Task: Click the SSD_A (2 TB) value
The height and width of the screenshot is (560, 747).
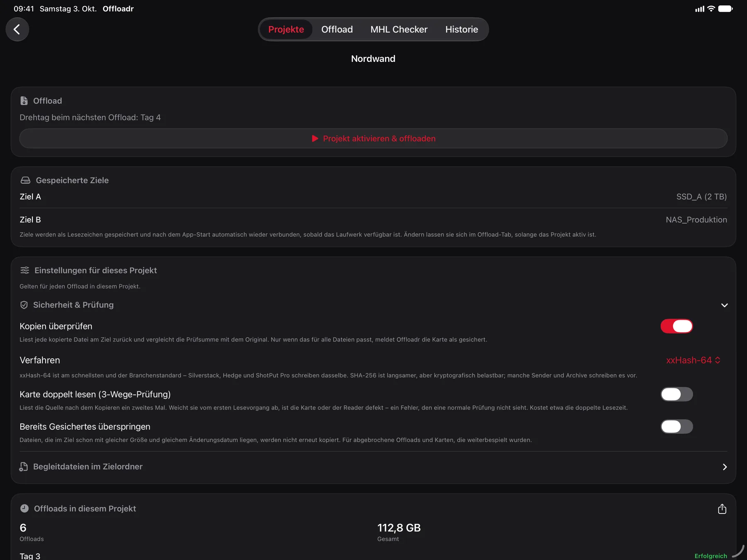Action: point(701,197)
